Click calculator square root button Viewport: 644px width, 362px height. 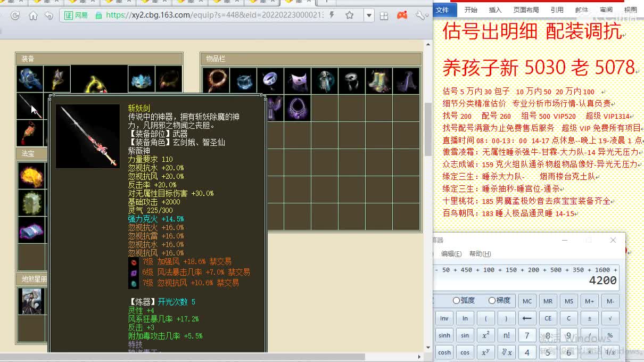(x=610, y=318)
